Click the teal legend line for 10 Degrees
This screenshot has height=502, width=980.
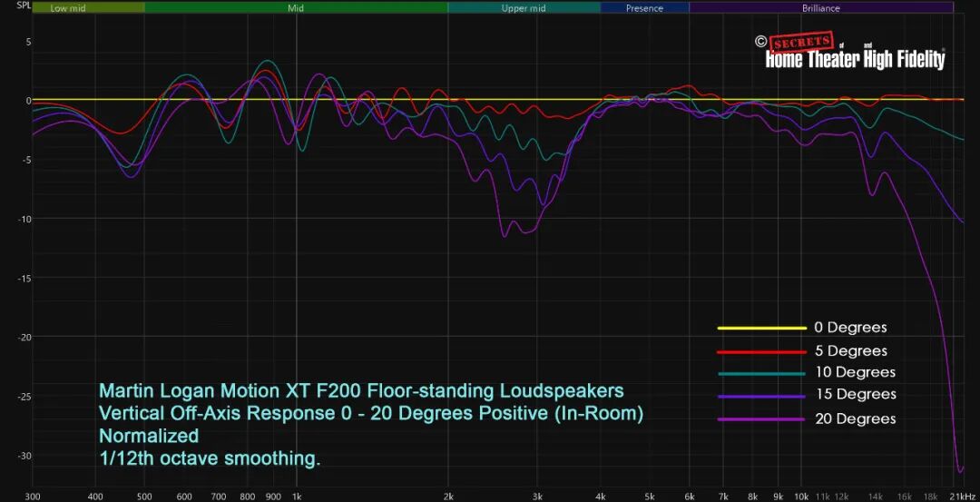[x=762, y=374]
